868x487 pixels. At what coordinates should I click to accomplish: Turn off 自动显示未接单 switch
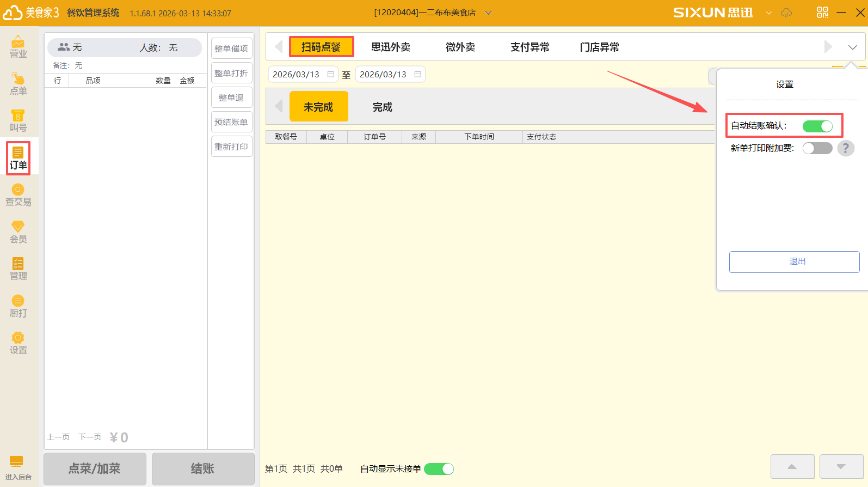coord(439,469)
